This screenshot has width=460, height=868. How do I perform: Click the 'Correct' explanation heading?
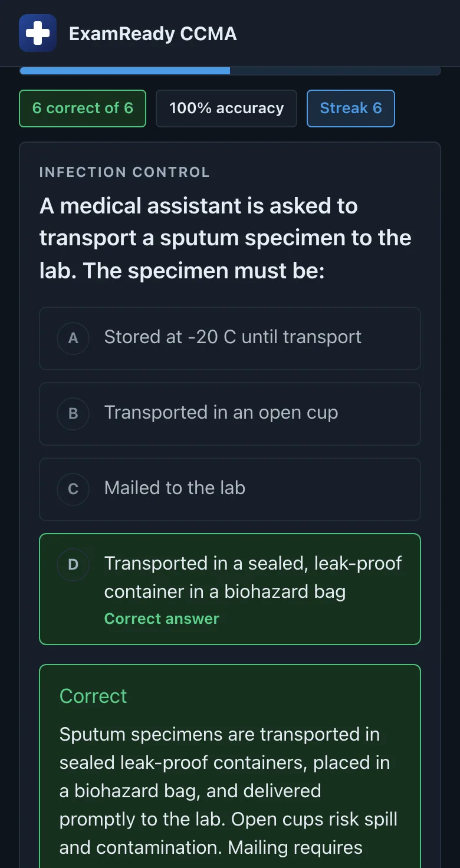click(x=93, y=696)
